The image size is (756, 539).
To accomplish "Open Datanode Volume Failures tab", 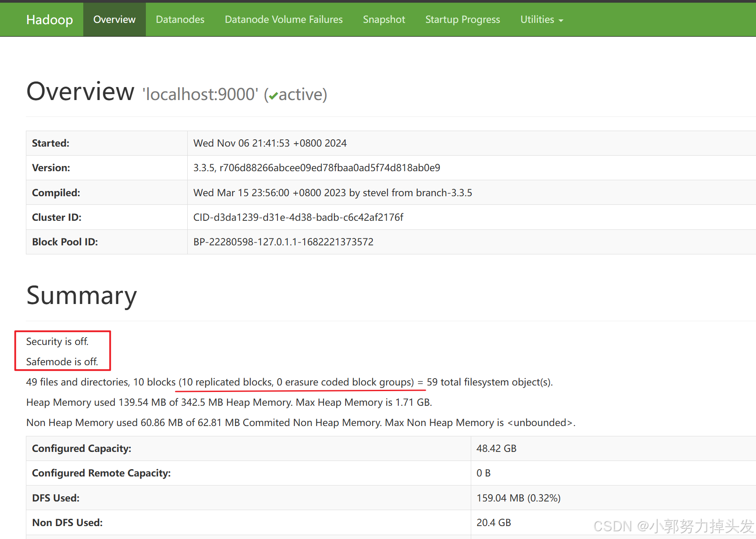I will click(x=283, y=19).
